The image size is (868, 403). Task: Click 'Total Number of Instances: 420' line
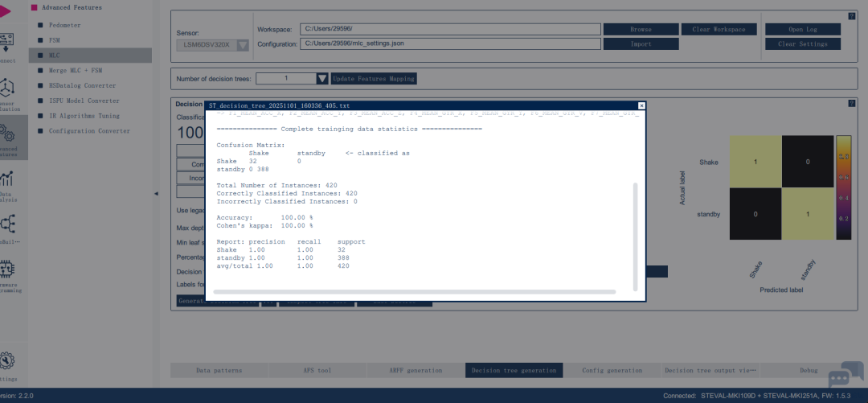[276, 185]
